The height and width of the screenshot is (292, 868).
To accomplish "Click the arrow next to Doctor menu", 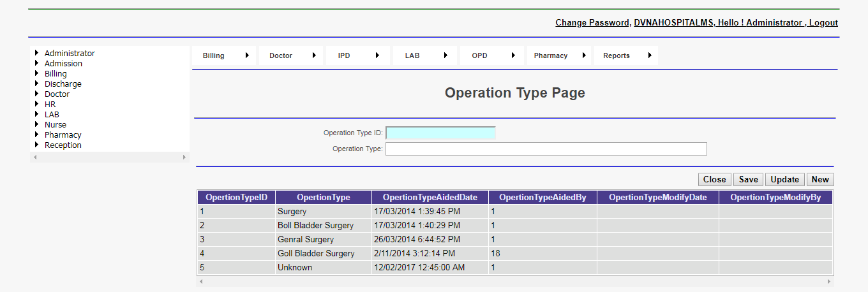I will click(314, 55).
